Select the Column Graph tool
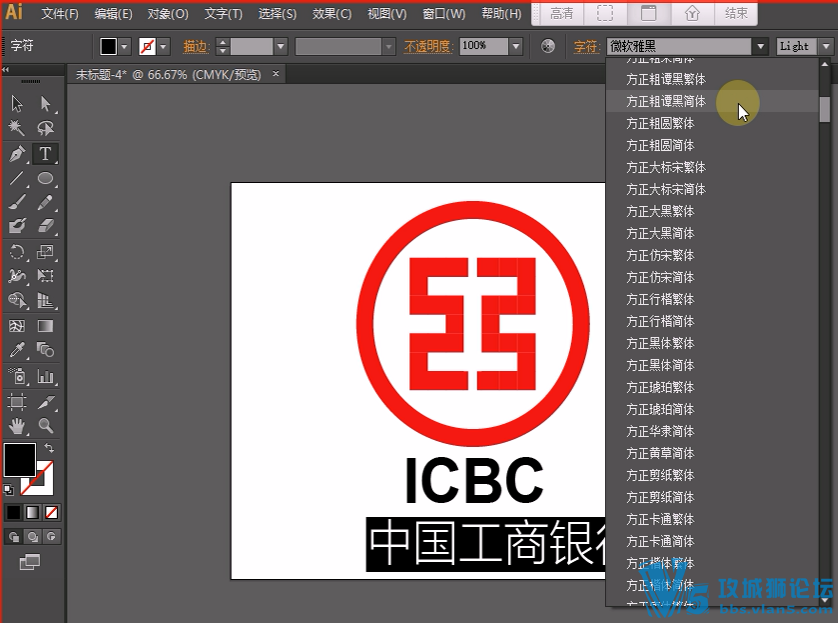This screenshot has height=623, width=838. [x=45, y=376]
